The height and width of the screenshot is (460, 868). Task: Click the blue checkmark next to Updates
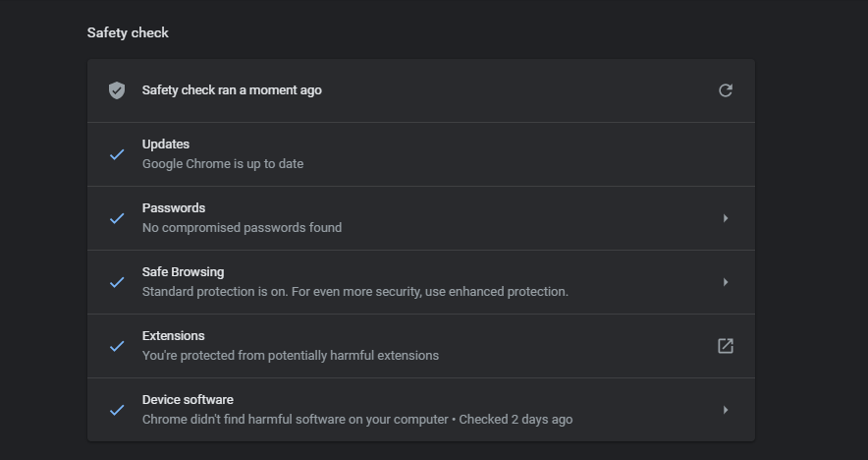117,154
